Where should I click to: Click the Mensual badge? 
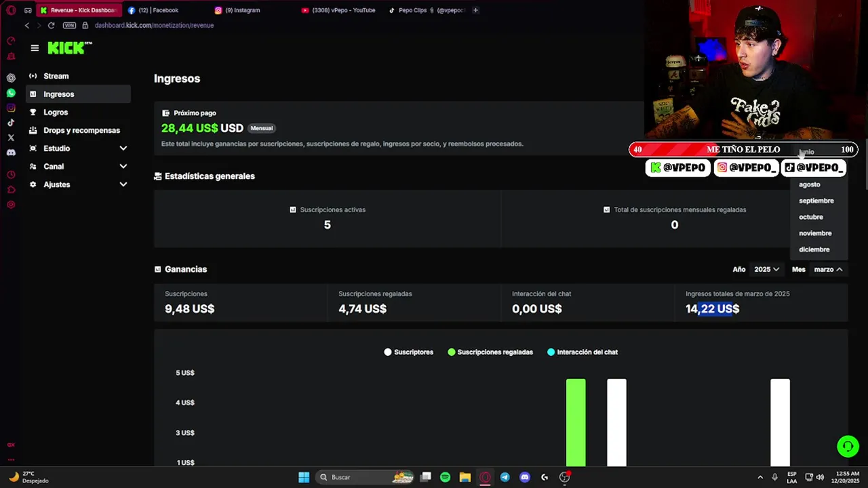(262, 128)
